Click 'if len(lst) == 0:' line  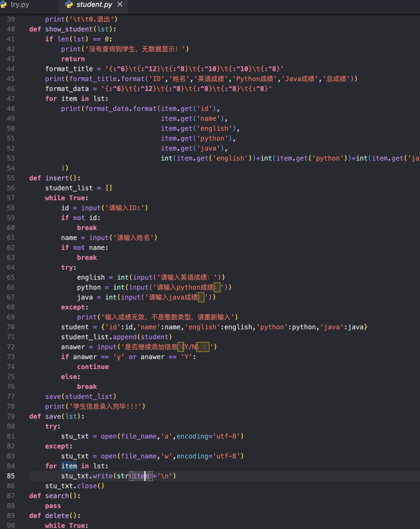[79, 39]
